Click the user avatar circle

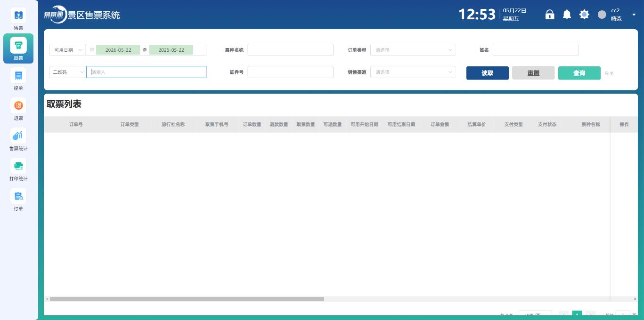[602, 15]
